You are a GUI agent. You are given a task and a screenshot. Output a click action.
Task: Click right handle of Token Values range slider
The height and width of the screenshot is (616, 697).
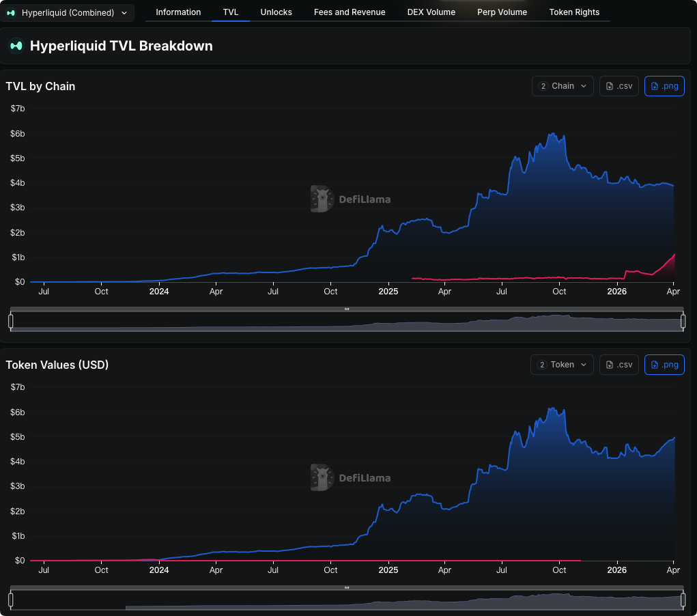(683, 600)
